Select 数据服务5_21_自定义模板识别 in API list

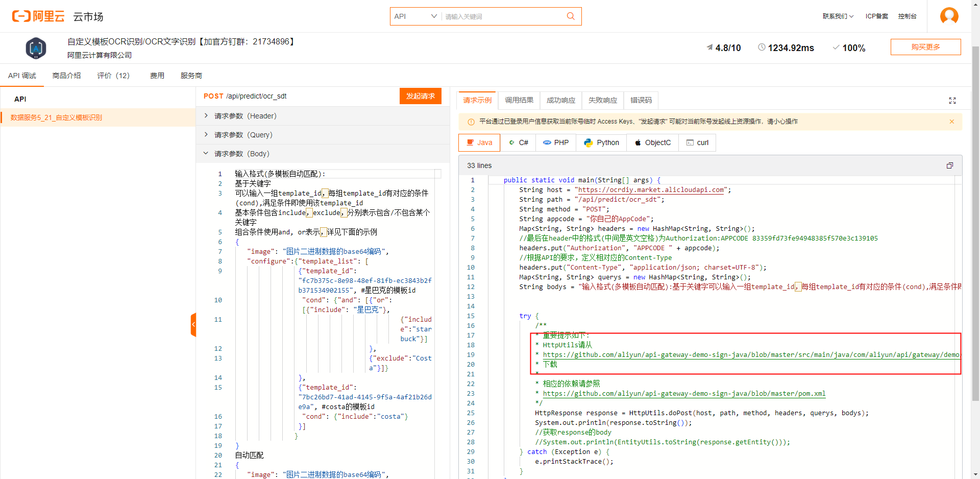[x=98, y=117]
